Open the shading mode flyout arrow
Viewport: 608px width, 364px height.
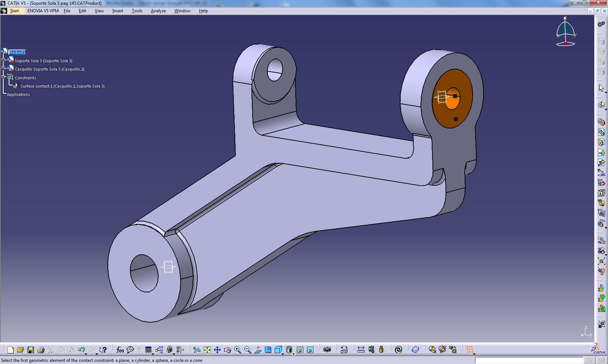coord(293,354)
